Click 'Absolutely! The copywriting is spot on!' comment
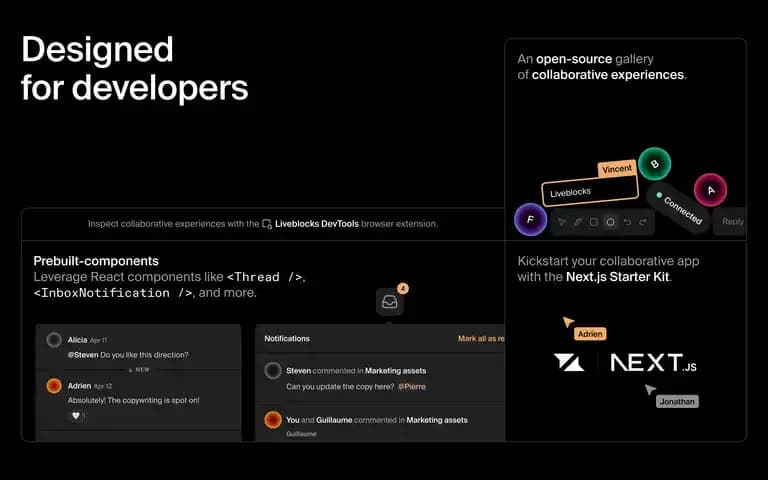 pos(134,400)
